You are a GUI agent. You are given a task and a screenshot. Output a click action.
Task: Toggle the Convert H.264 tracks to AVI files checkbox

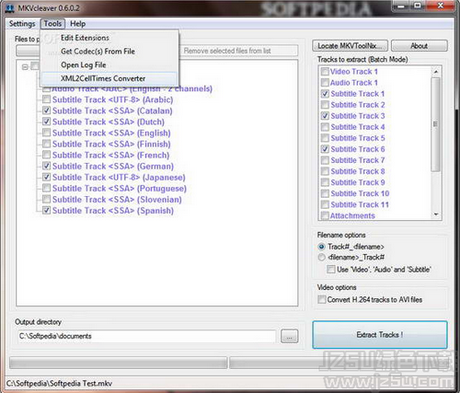click(322, 299)
